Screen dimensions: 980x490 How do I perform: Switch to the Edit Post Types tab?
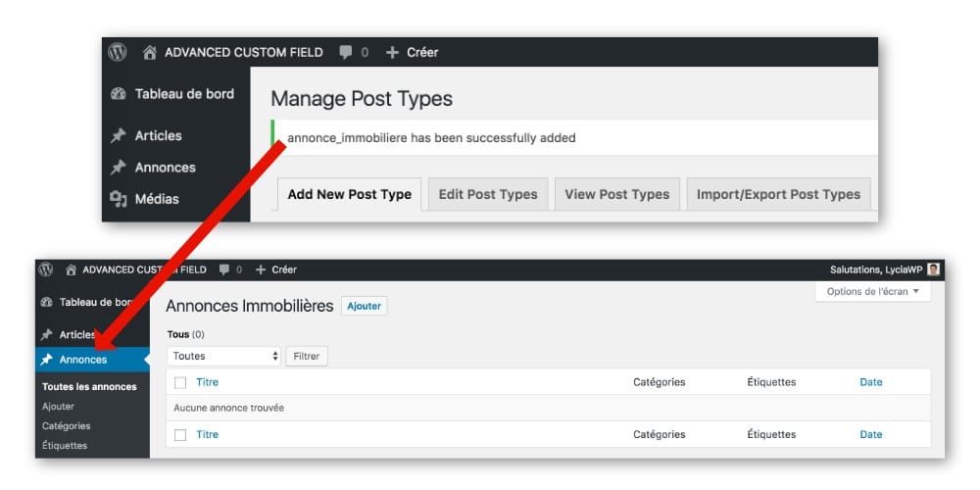click(487, 194)
